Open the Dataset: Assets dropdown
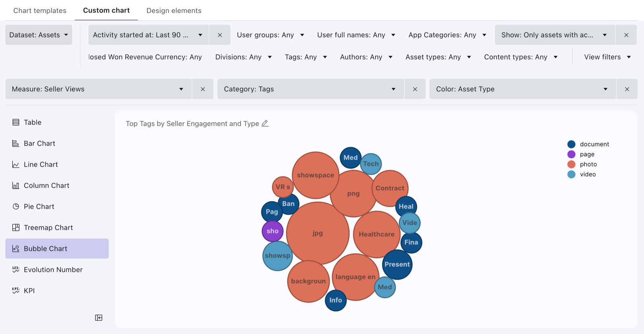This screenshot has width=644, height=334. 39,35
